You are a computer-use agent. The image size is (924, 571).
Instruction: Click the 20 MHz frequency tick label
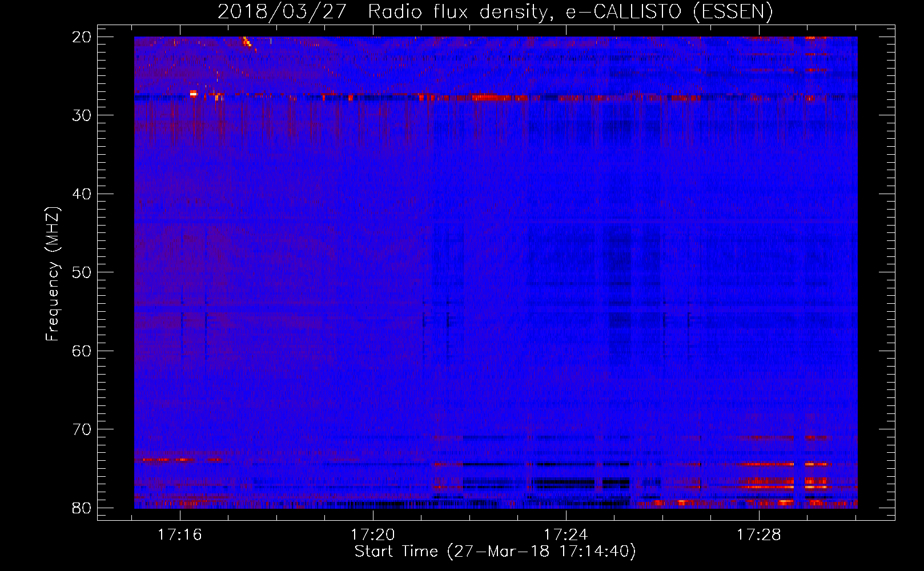pyautogui.click(x=82, y=37)
